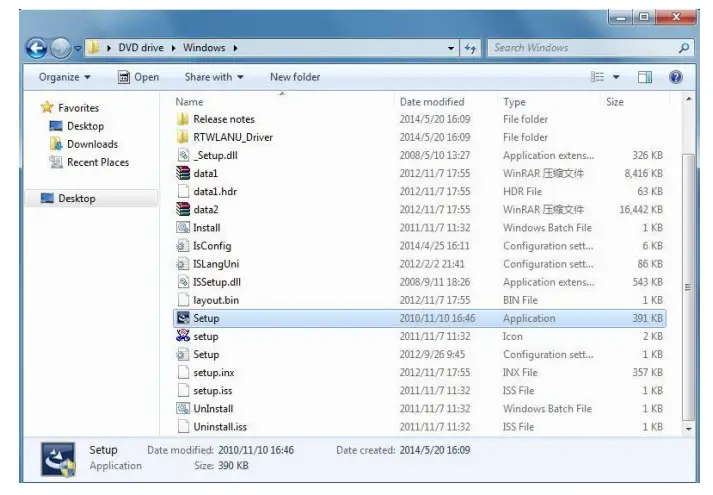Select the ISLangUni settings file icon
Screen dimensions: 713x495
pos(182,264)
